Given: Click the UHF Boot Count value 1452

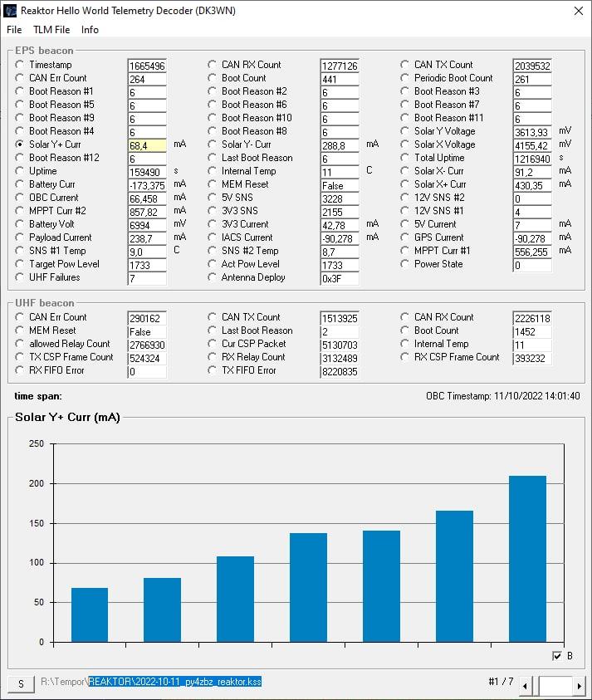Looking at the screenshot, I should pos(532,331).
